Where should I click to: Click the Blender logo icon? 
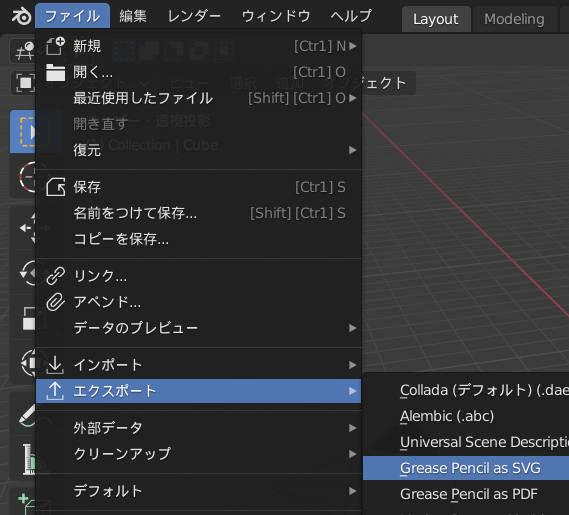(21, 16)
